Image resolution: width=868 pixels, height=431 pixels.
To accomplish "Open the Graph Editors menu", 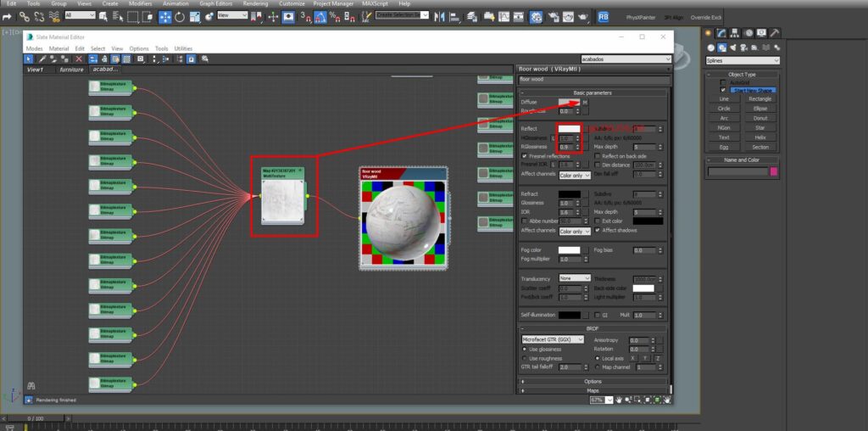I will 216,3.
